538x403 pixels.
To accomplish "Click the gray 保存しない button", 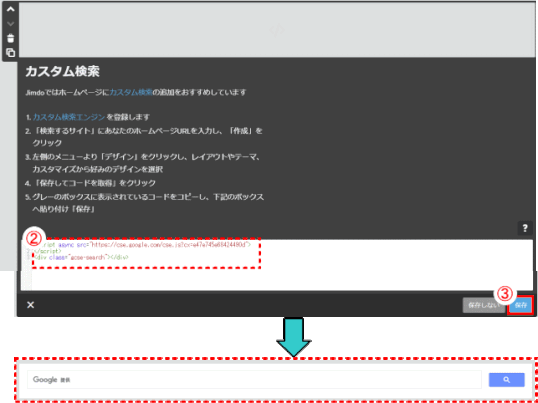I will pyautogui.click(x=484, y=305).
